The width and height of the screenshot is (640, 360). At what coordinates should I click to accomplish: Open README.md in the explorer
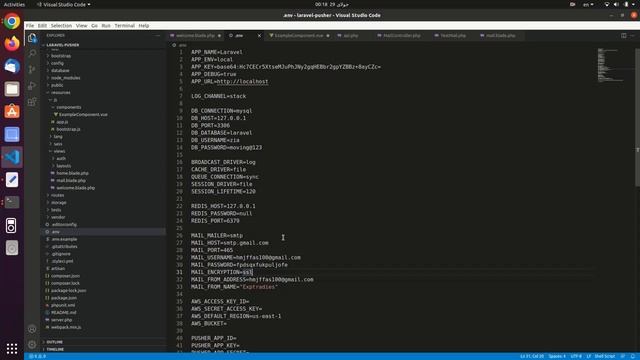(63, 313)
